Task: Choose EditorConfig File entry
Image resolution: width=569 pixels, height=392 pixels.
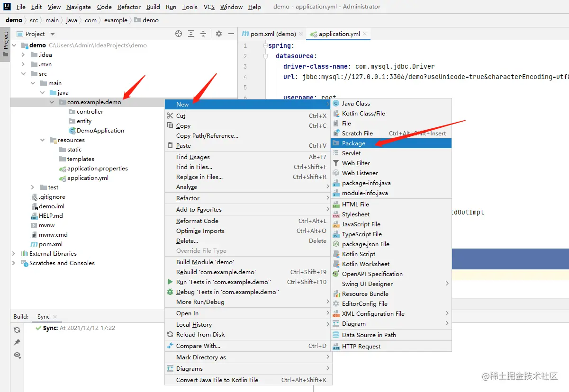Action: click(391, 303)
